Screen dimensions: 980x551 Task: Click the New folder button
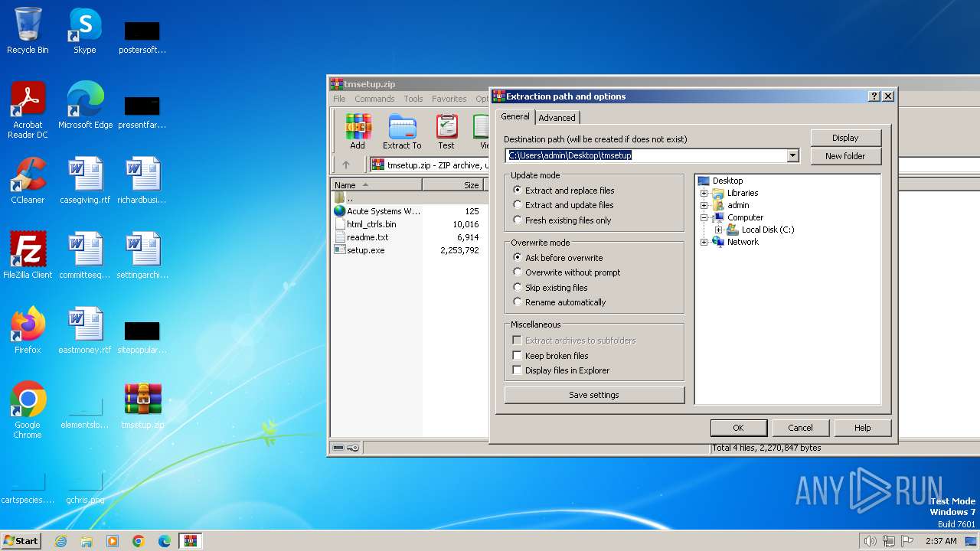pos(845,156)
